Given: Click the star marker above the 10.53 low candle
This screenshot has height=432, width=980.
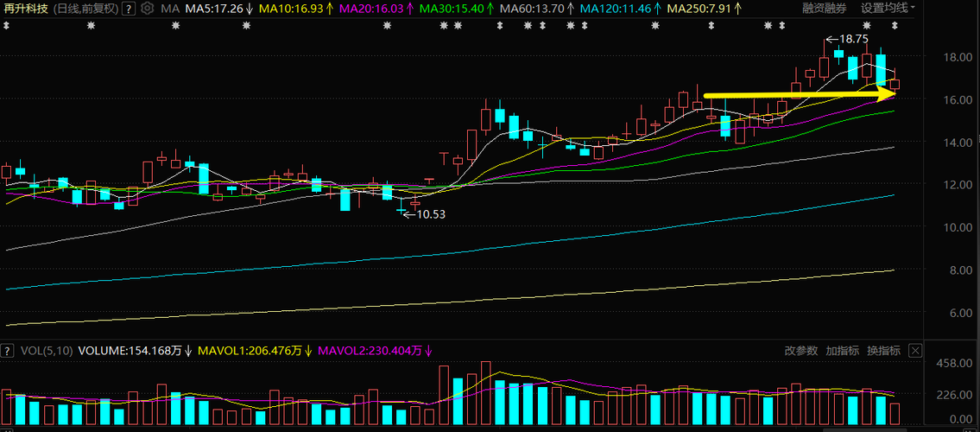Looking at the screenshot, I should click(387, 26).
